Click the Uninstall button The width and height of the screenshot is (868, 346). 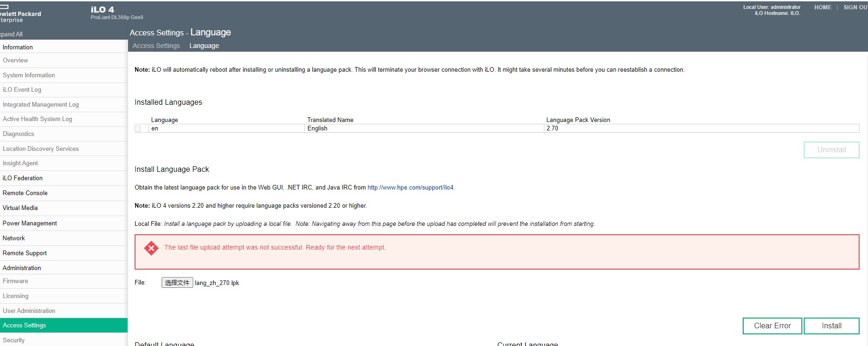click(831, 150)
